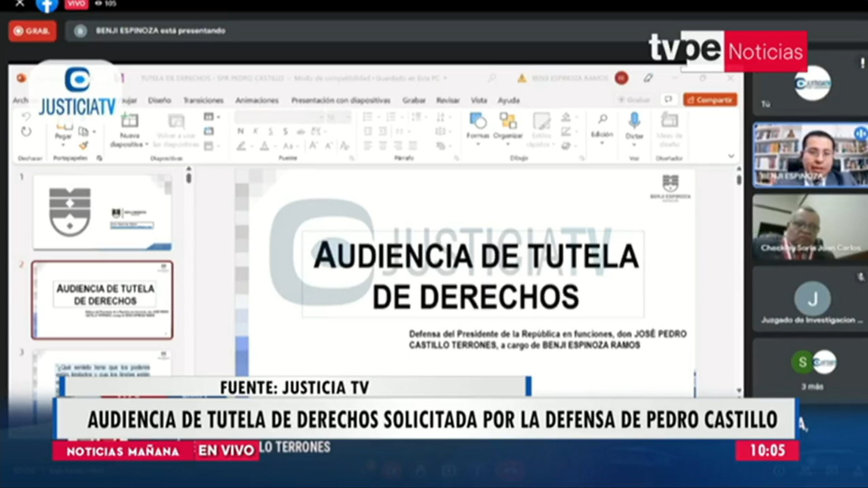Toggle italic (K) formatting

tap(255, 131)
